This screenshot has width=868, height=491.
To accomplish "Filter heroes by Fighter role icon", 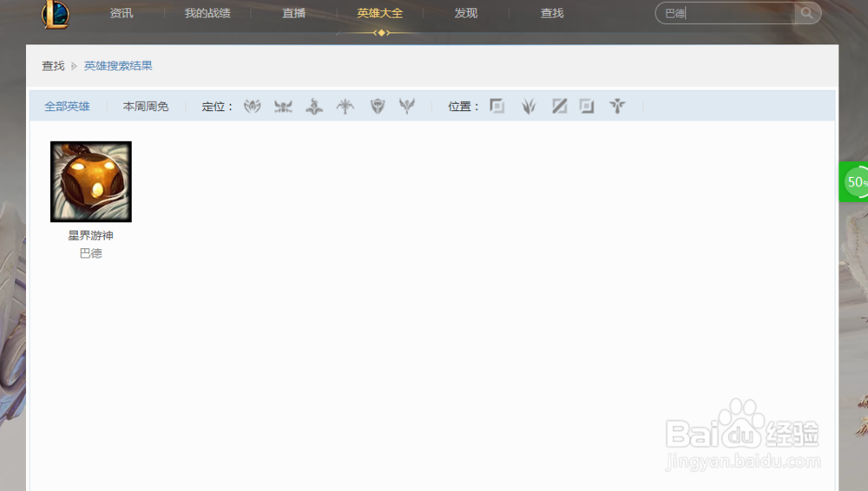I will click(283, 106).
